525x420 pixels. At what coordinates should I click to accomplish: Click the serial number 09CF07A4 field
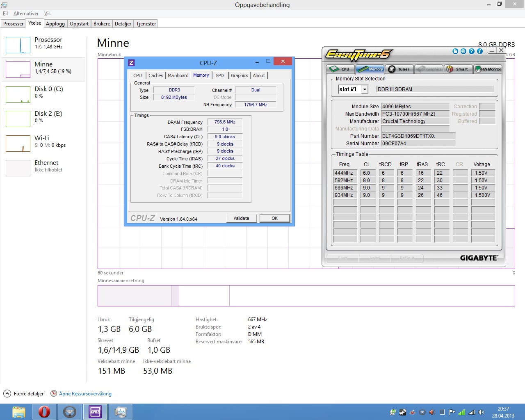click(418, 144)
